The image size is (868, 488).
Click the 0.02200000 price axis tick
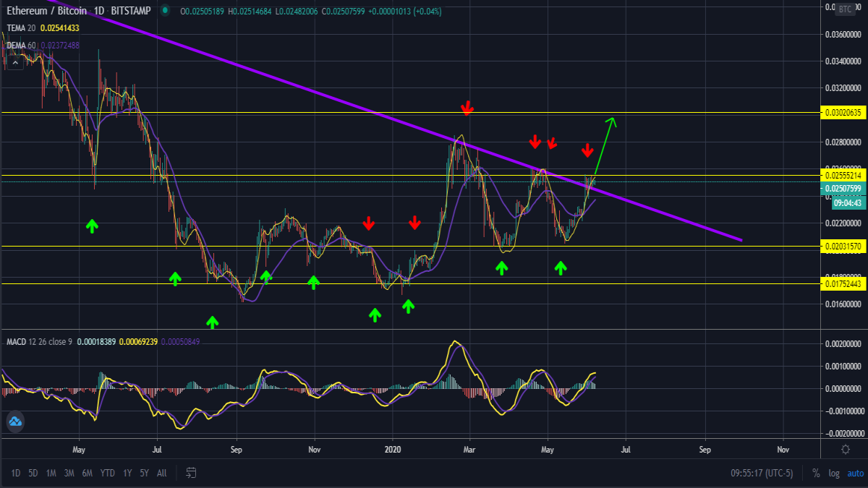coord(845,223)
